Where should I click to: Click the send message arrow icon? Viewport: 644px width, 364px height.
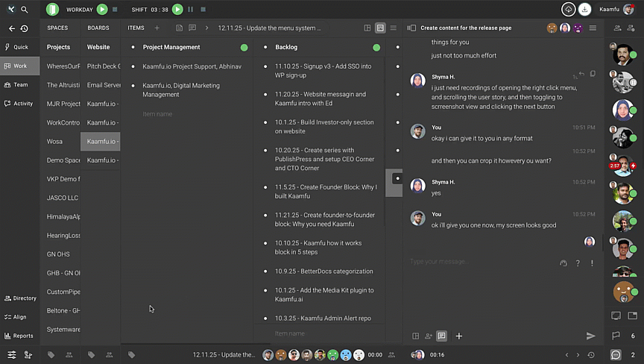pos(590,336)
